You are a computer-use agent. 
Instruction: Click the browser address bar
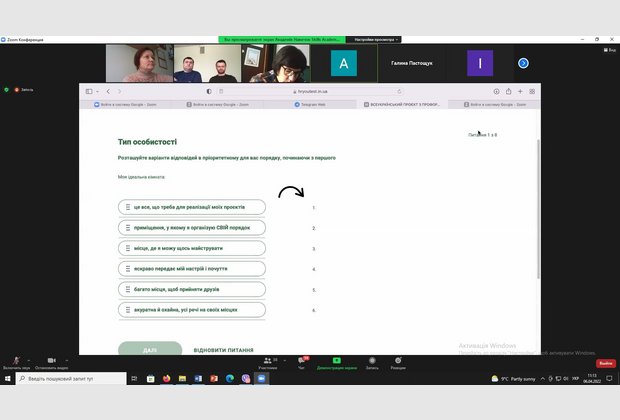pos(310,91)
